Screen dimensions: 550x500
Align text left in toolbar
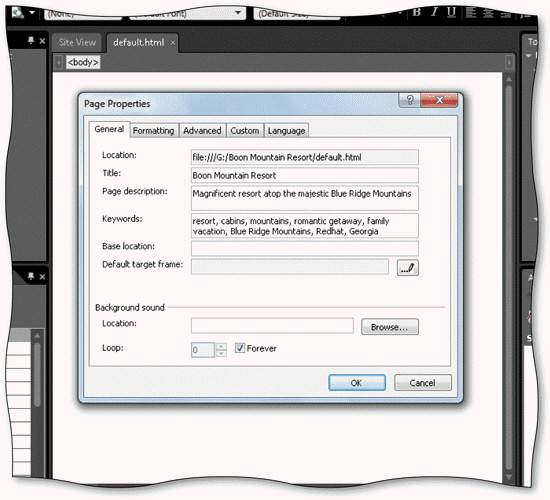471,13
